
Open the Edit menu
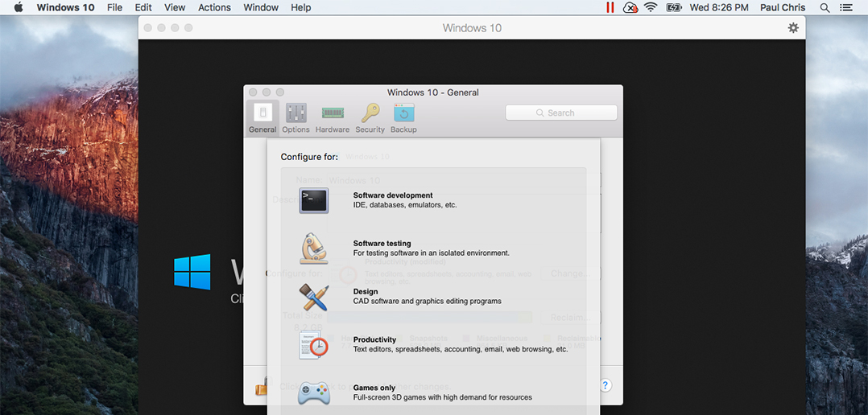pyautogui.click(x=143, y=7)
